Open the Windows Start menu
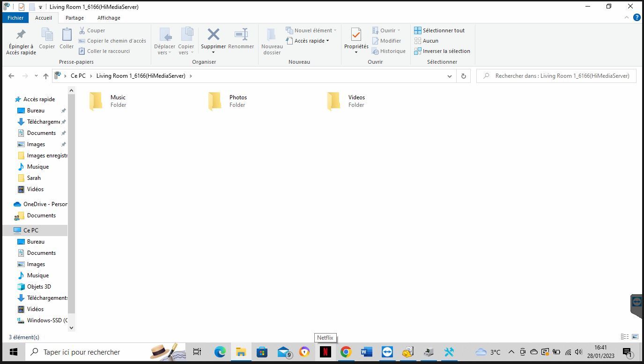Image resolution: width=644 pixels, height=364 pixels. pyautogui.click(x=13, y=352)
